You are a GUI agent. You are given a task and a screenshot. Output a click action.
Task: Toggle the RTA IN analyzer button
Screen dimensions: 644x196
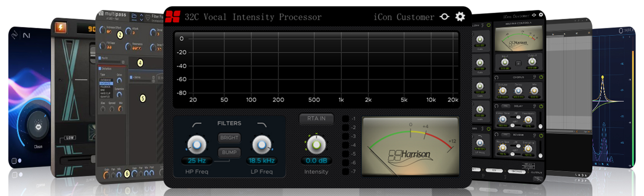[316, 119]
